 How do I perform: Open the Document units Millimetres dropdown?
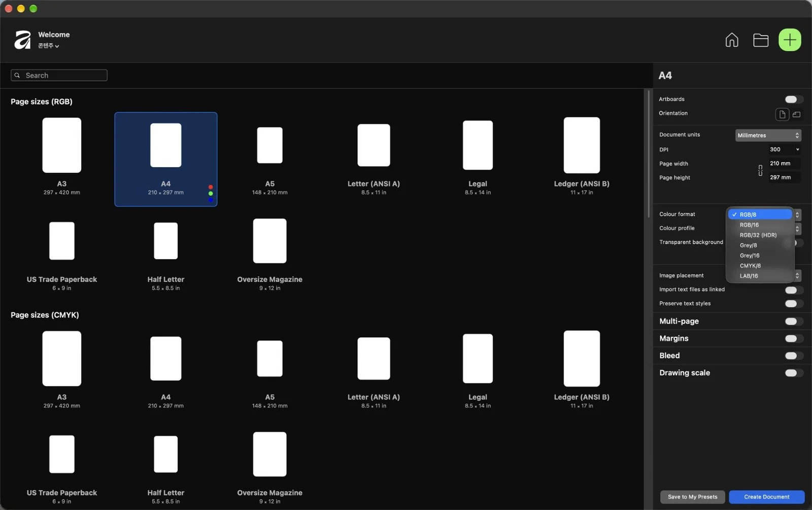pyautogui.click(x=768, y=135)
